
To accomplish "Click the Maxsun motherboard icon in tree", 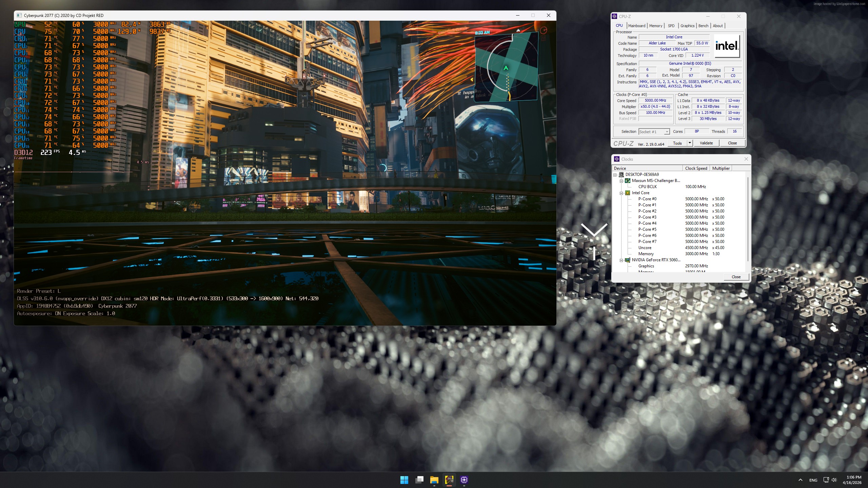I will [628, 181].
